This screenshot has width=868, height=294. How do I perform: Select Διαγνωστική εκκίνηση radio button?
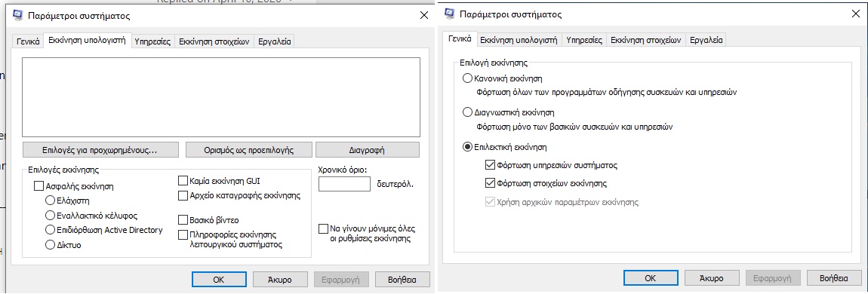[468, 113]
